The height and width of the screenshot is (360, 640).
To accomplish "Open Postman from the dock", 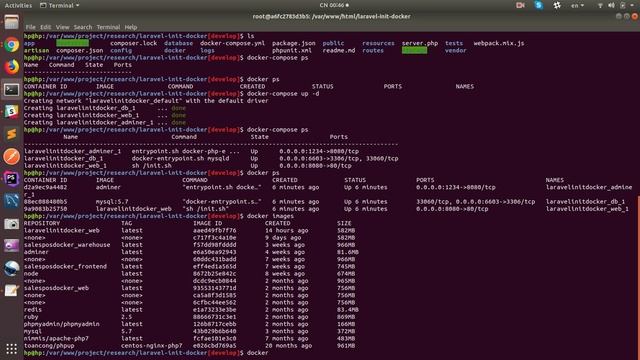I will click(11, 156).
